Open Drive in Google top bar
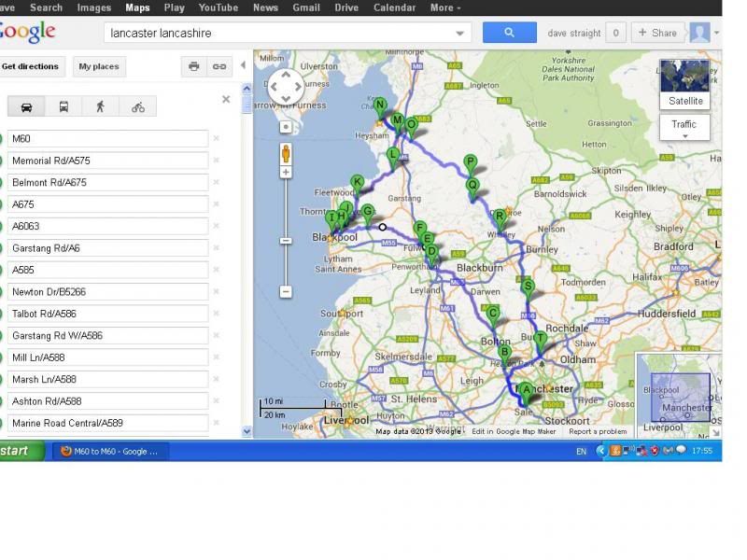Viewport: 747px width, 560px height. coord(346,7)
